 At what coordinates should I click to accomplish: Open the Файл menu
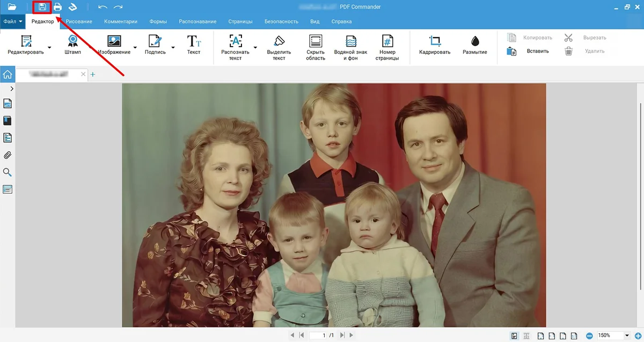12,21
